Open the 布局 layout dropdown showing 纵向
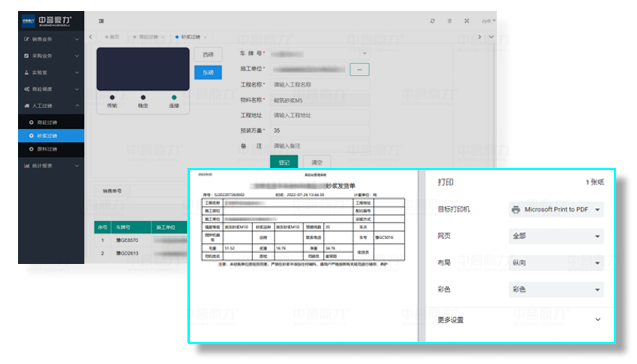637x364 pixels. [x=556, y=263]
